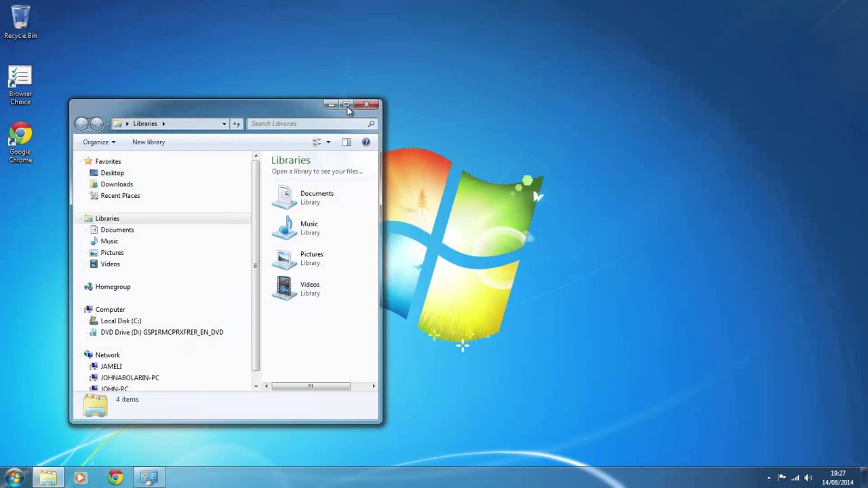Open network status tray icon
868x488 pixels.
point(795,477)
